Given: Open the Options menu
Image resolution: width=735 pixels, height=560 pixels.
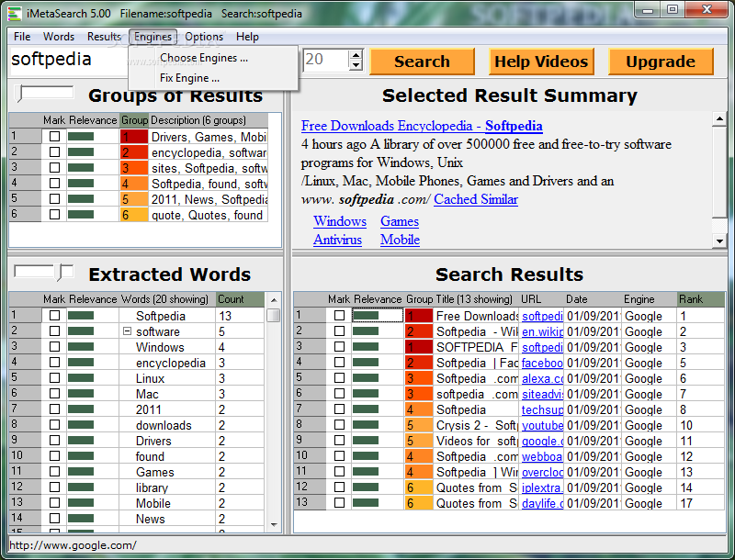Looking at the screenshot, I should (x=204, y=37).
